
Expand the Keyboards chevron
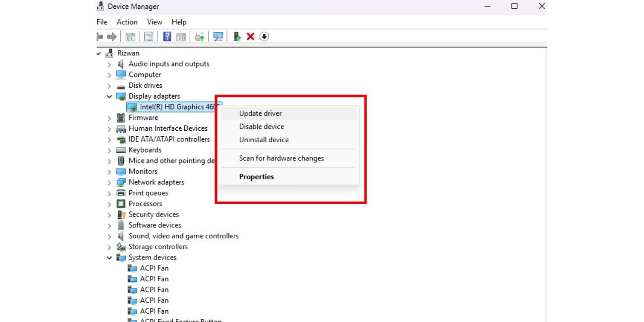[x=109, y=151]
